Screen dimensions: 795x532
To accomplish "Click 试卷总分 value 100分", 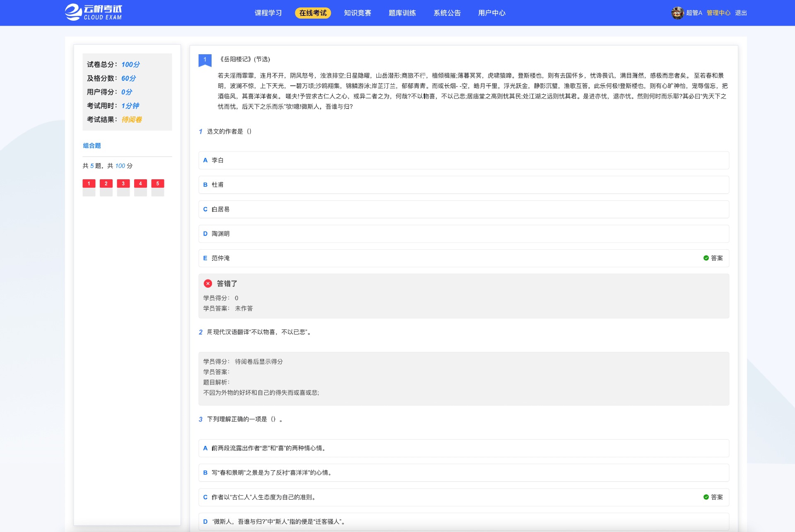I will click(x=130, y=64).
